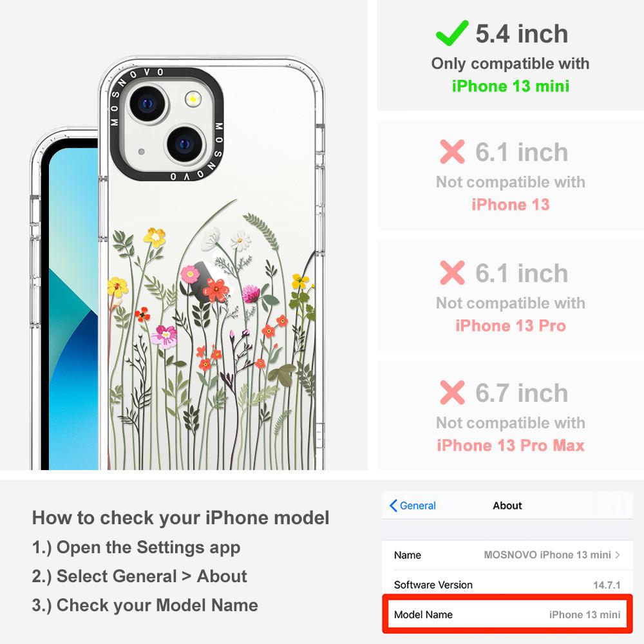This screenshot has width=644, height=644.
Task: Click the red poppy flower on case
Action: coord(215,290)
